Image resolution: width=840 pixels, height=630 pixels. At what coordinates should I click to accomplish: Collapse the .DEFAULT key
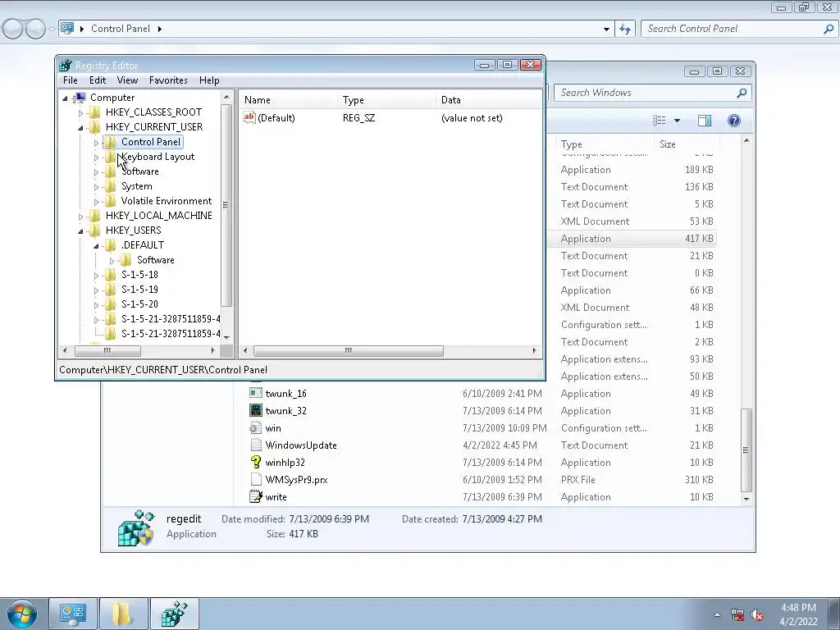97,246
